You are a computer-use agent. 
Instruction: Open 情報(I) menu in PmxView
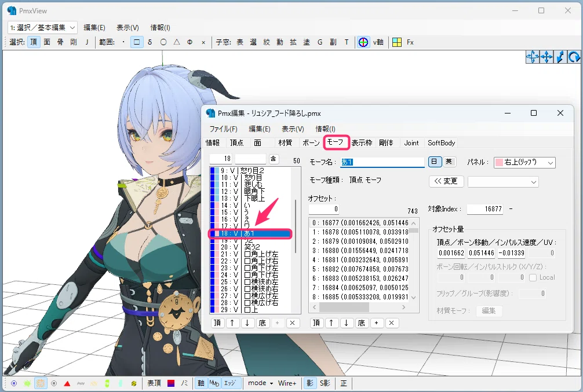(161, 27)
